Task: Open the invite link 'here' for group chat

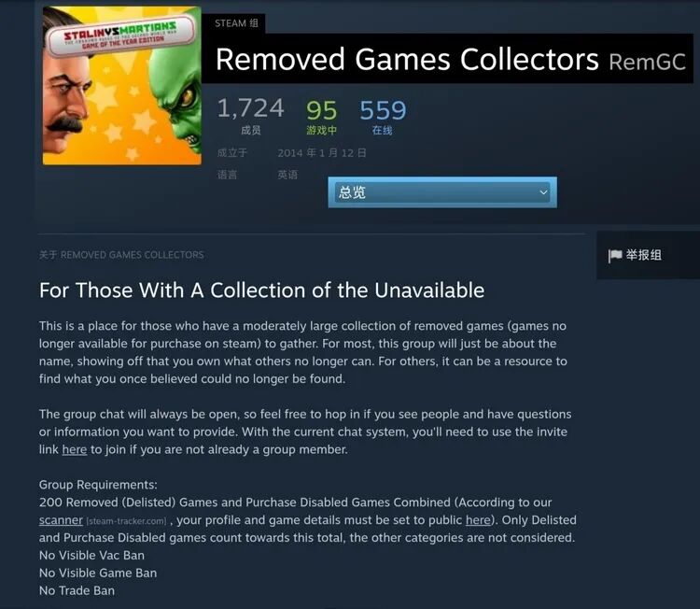Action: 74,449
